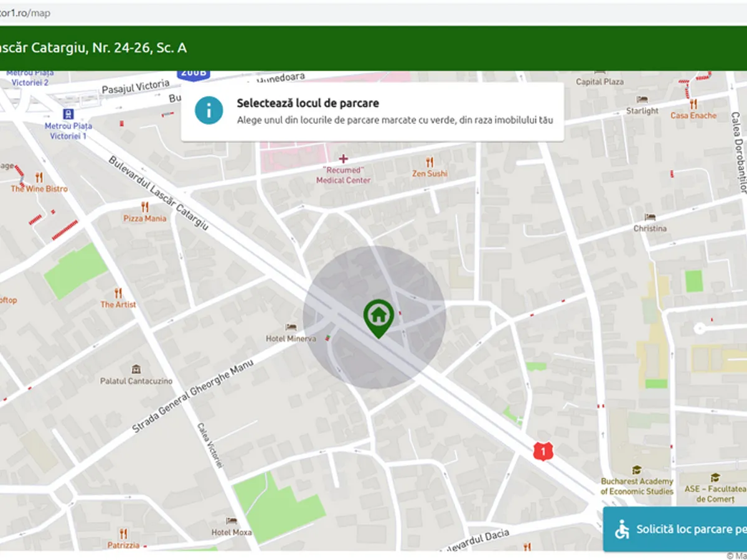Click the parking spot marker near Hotel Minerva

[327, 338]
